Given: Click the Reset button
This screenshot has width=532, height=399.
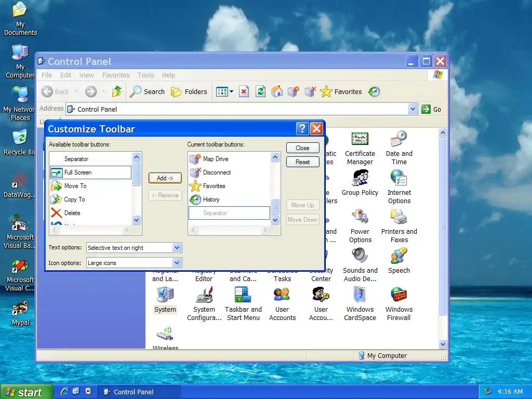Looking at the screenshot, I should (303, 162).
